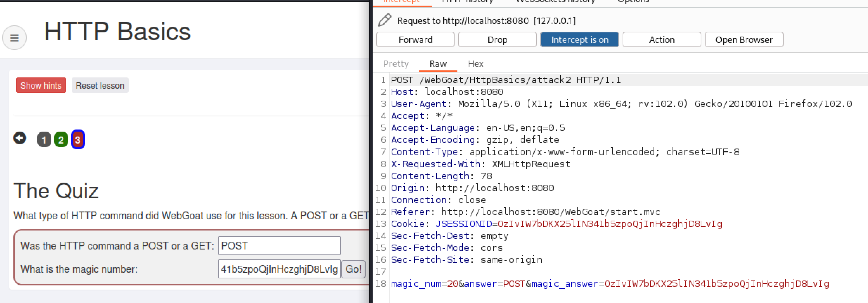Click the POST or GET answer field
The height and width of the screenshot is (303, 868).
(279, 246)
